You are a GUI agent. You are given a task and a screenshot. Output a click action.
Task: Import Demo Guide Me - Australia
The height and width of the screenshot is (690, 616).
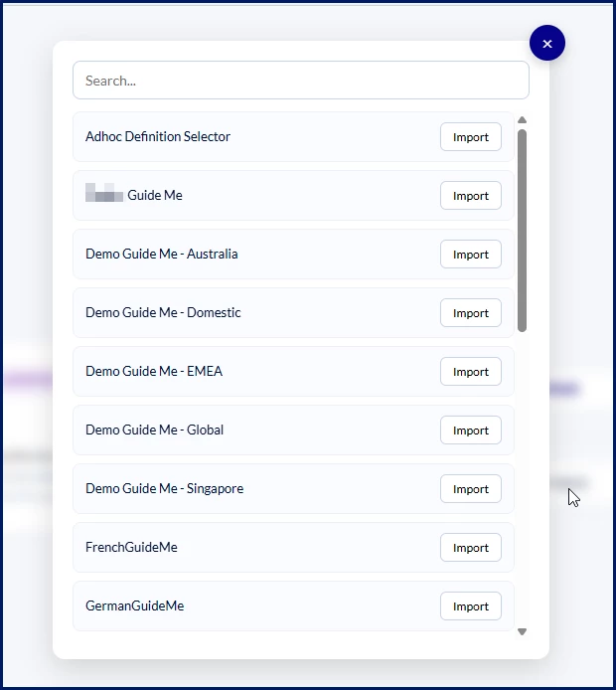click(x=471, y=254)
